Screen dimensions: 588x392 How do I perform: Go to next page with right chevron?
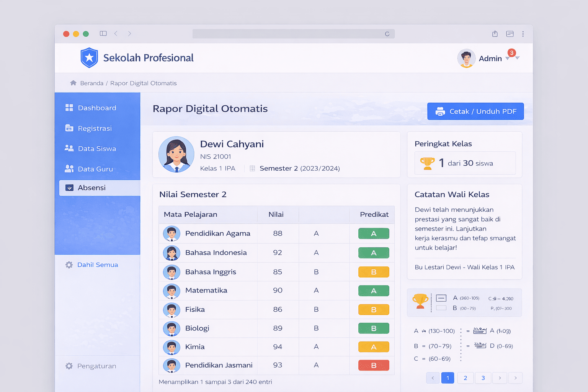pos(500,378)
